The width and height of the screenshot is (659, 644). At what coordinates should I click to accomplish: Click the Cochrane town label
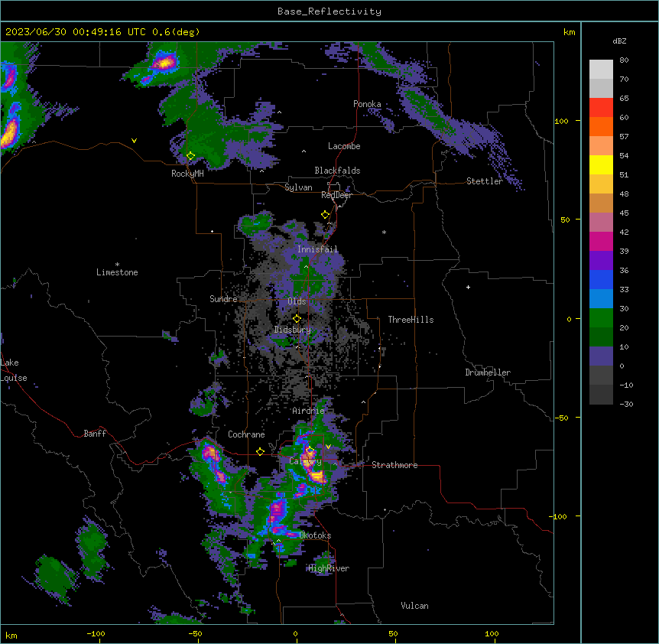click(246, 434)
